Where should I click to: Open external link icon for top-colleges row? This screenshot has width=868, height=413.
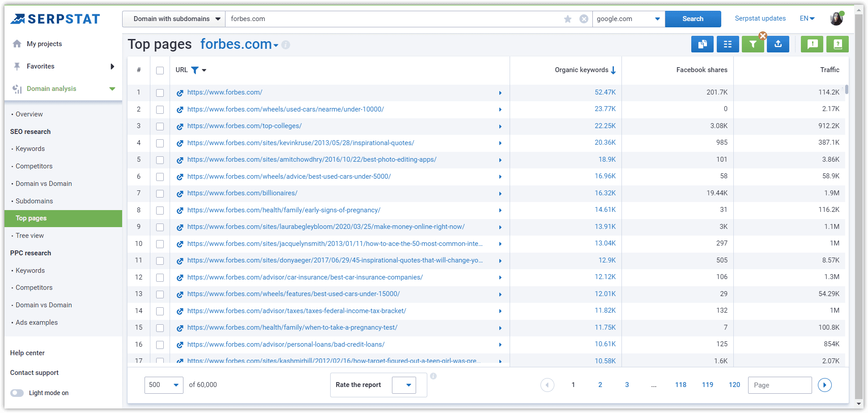(x=180, y=126)
